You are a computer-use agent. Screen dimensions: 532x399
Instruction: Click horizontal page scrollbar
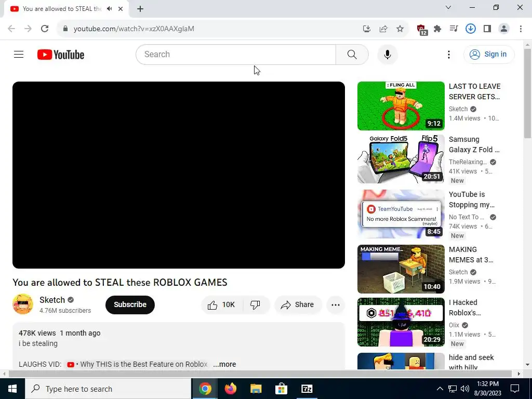click(260, 374)
